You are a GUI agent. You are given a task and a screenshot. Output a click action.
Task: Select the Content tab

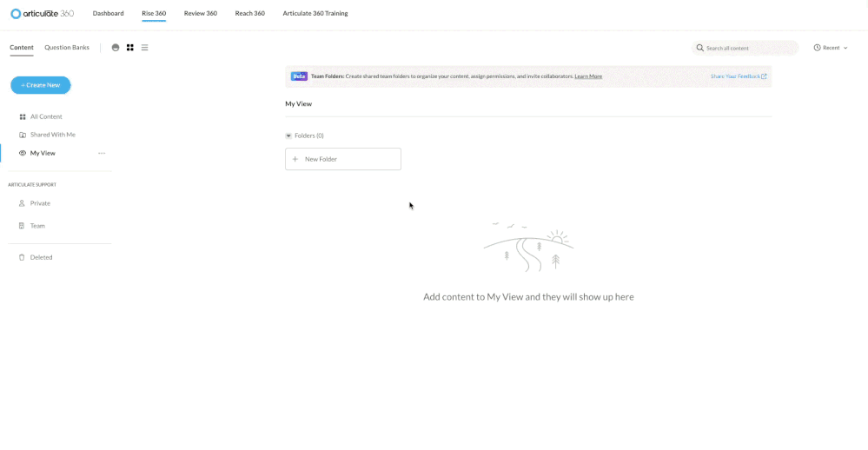tap(22, 48)
